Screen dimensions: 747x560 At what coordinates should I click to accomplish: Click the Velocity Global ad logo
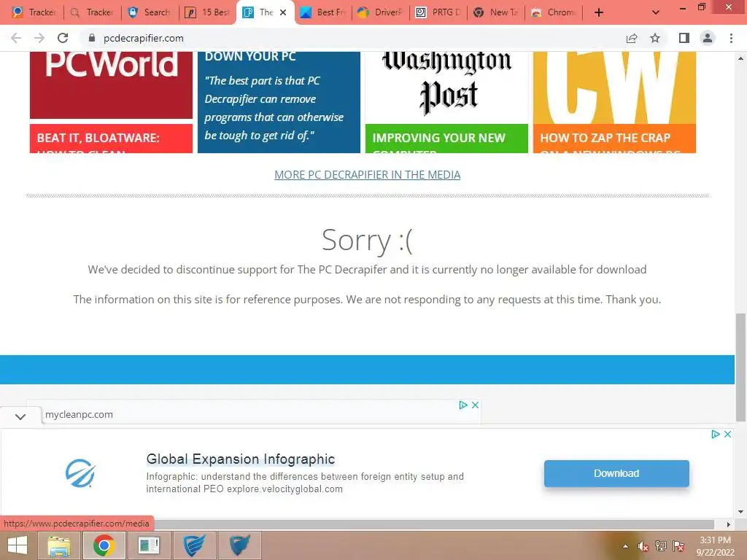80,473
